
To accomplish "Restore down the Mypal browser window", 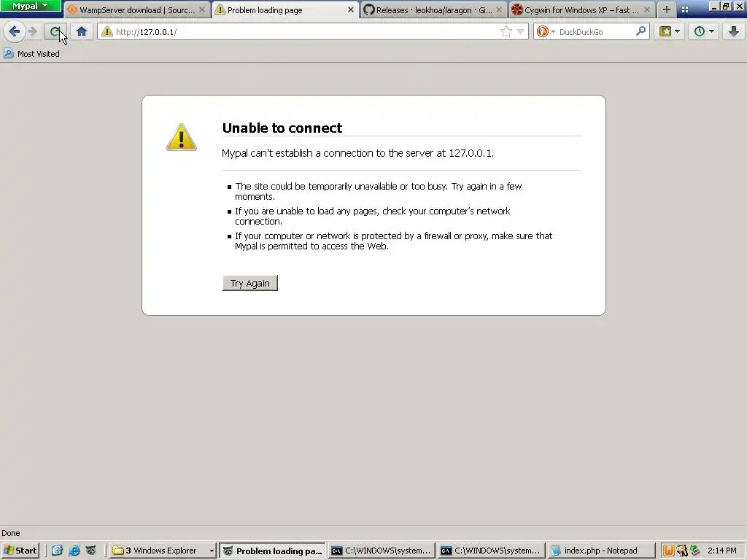I will [726, 6].
